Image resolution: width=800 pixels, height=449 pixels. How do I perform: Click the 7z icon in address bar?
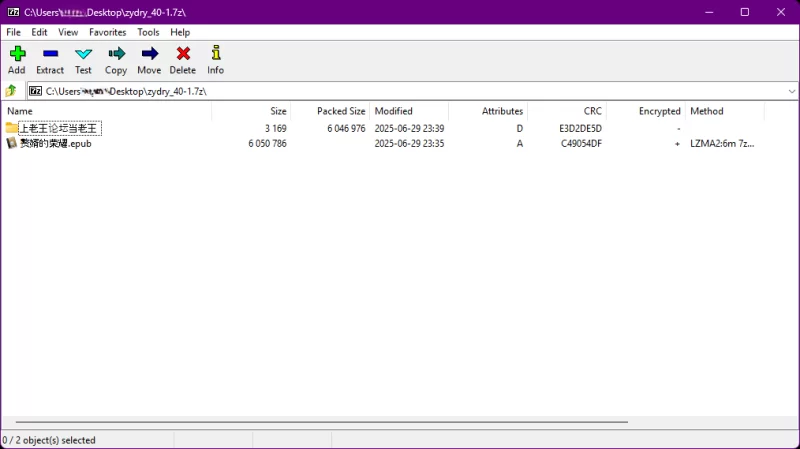pyautogui.click(x=35, y=91)
